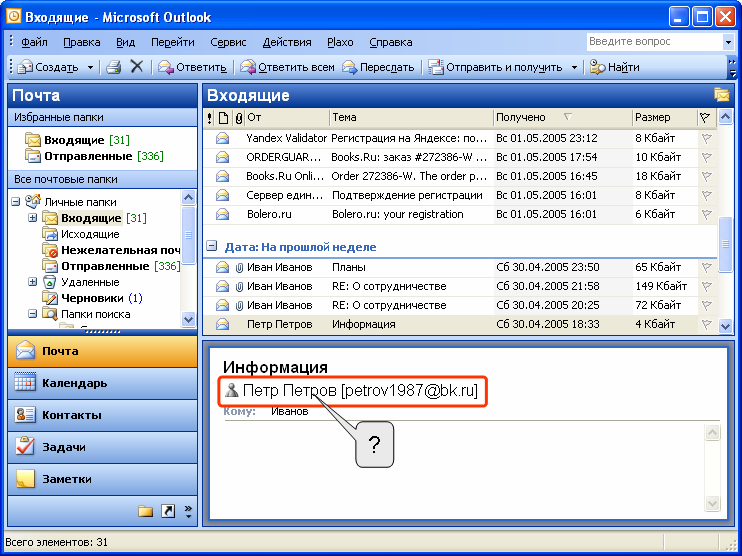This screenshot has width=742, height=556.
Task: Select the Планы message from Иван Иванов
Action: (460, 267)
